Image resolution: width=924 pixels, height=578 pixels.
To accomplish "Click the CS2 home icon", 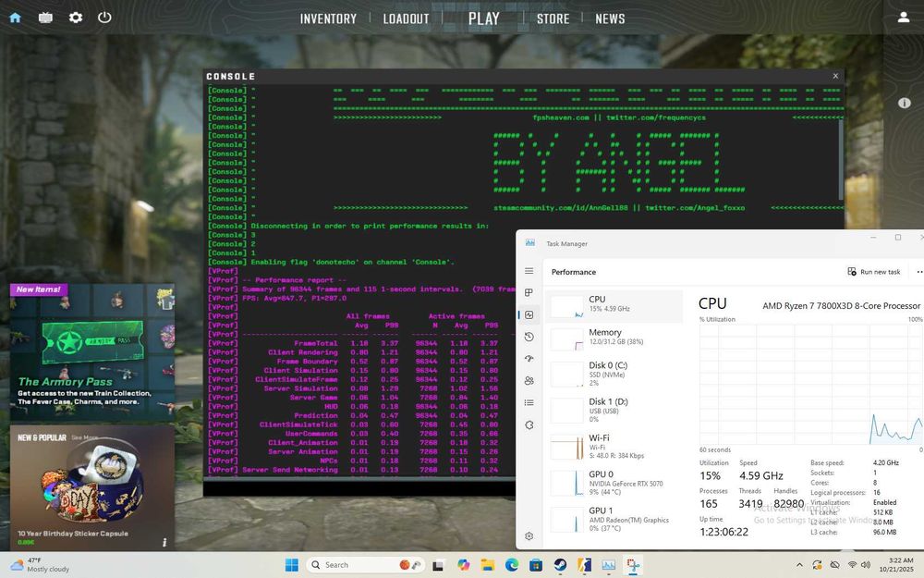I will [15, 18].
